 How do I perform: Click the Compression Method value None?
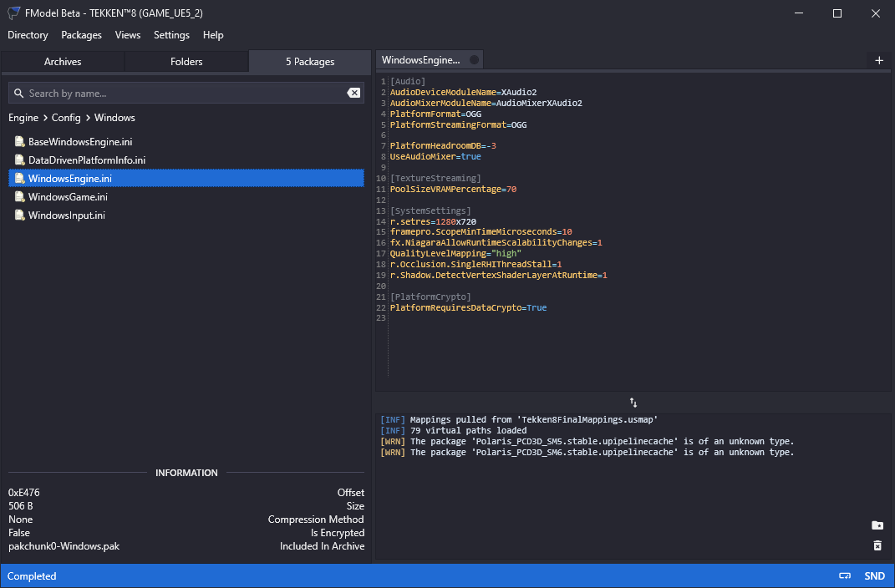[x=21, y=519]
